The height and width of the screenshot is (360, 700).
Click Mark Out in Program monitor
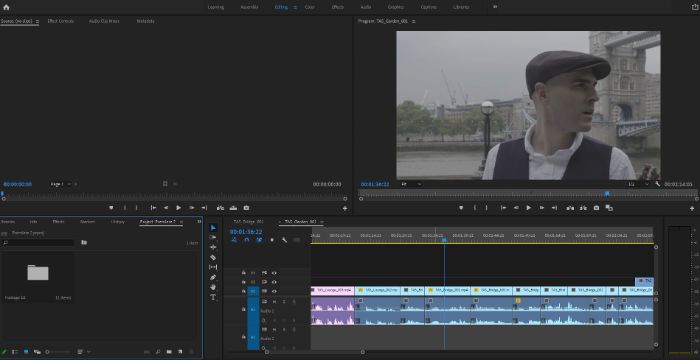487,208
